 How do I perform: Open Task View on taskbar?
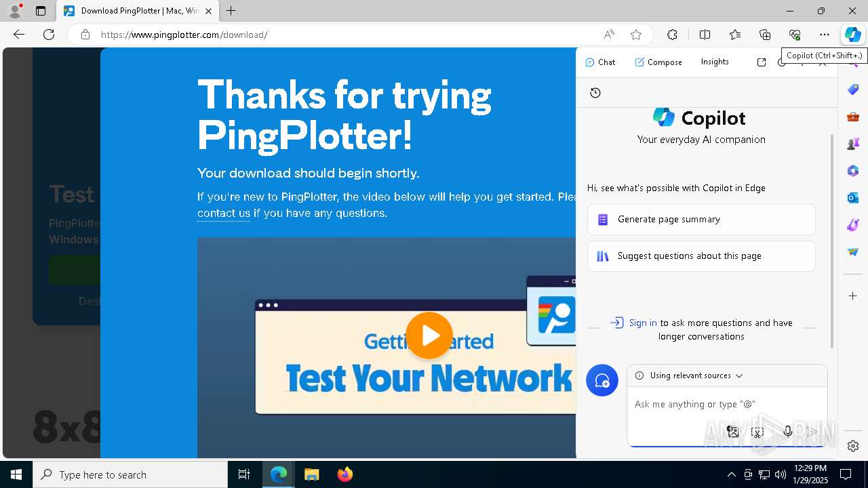click(x=244, y=474)
